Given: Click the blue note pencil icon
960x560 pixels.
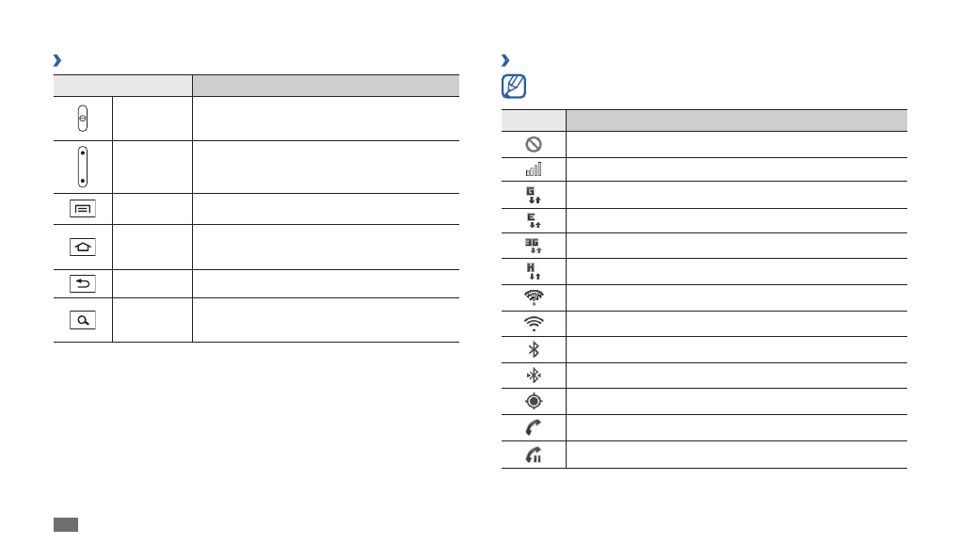Looking at the screenshot, I should (x=515, y=88).
